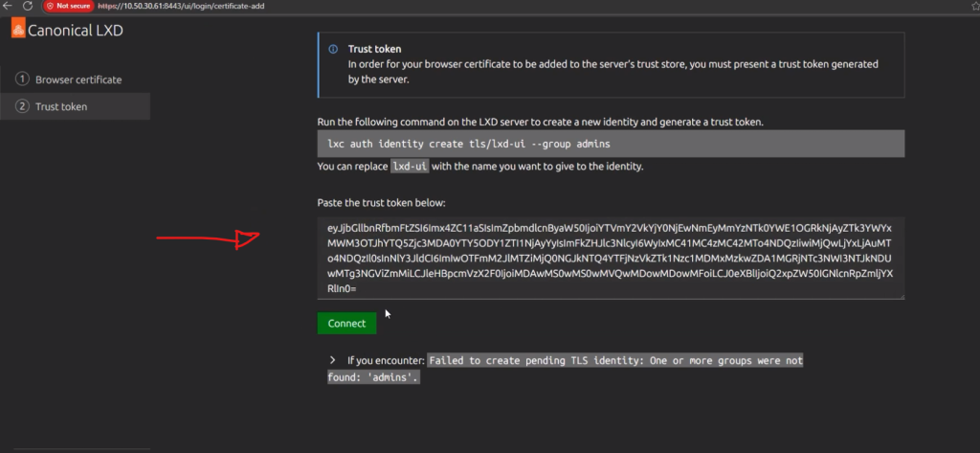This screenshot has width=980, height=453.
Task: Click inside the trust token text area
Action: [x=610, y=257]
